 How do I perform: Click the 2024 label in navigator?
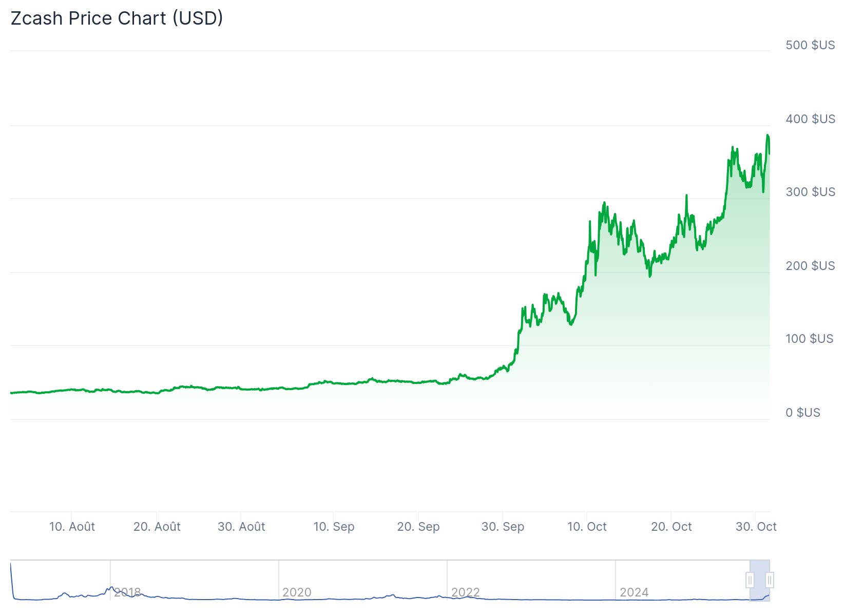[634, 592]
